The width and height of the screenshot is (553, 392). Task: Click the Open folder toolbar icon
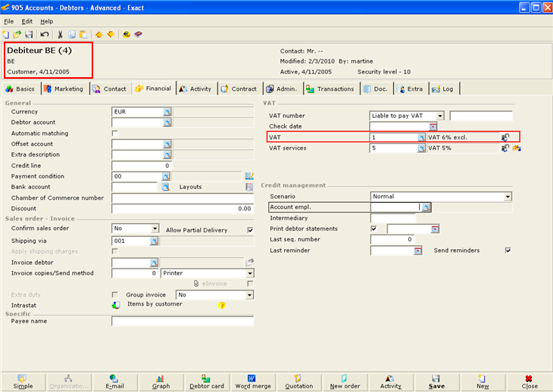[x=17, y=35]
